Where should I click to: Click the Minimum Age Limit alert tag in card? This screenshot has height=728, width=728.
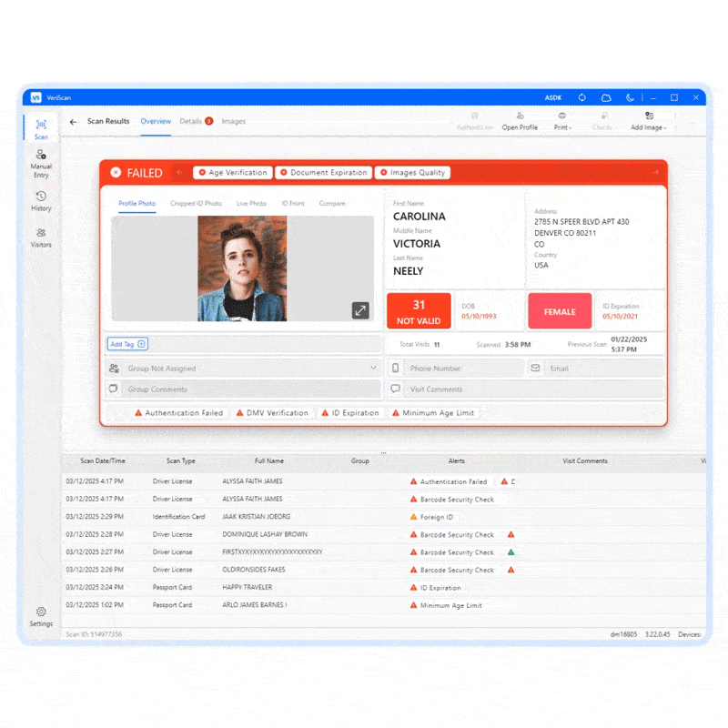[x=433, y=413]
